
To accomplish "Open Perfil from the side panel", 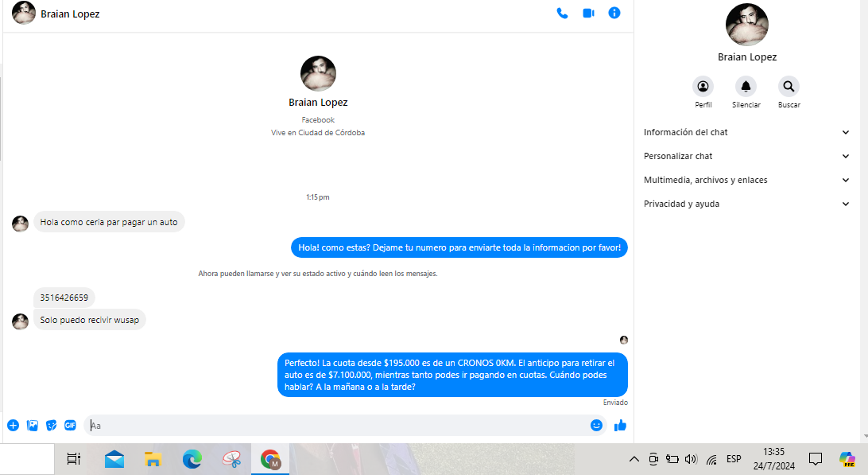I will click(x=703, y=87).
